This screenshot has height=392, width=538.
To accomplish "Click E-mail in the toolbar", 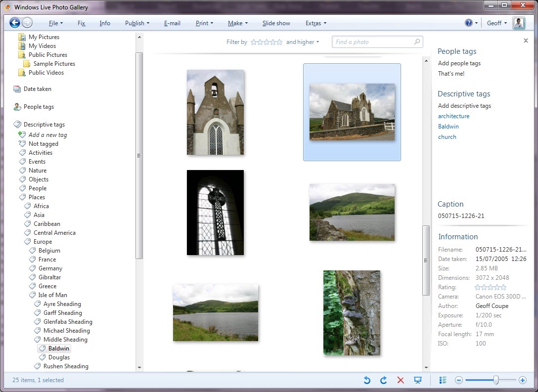I will click(x=172, y=23).
